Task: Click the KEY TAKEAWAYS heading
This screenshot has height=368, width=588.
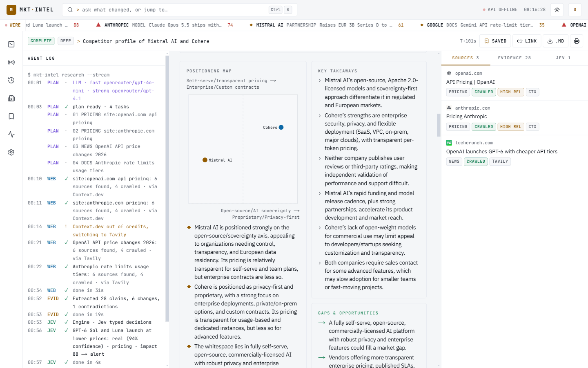Action: (338, 71)
